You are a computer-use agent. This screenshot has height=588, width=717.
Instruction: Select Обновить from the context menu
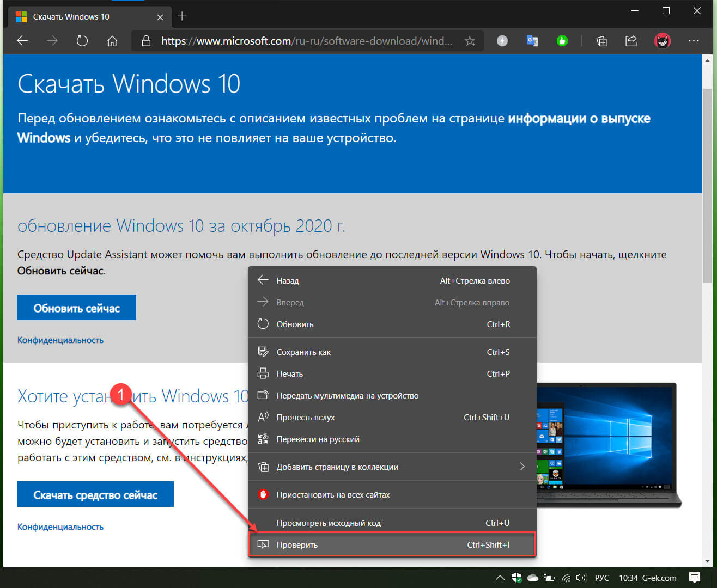(392, 324)
